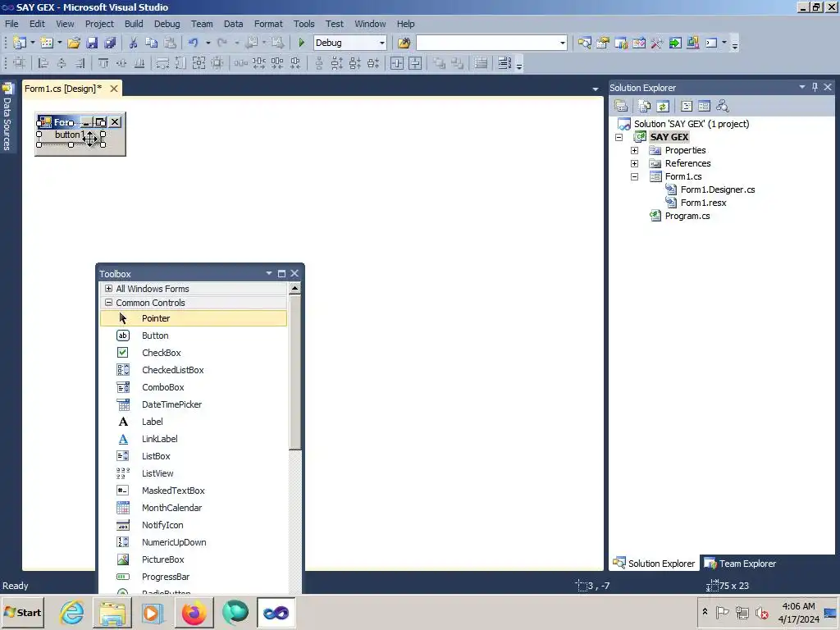Expand the References node

coord(634,163)
